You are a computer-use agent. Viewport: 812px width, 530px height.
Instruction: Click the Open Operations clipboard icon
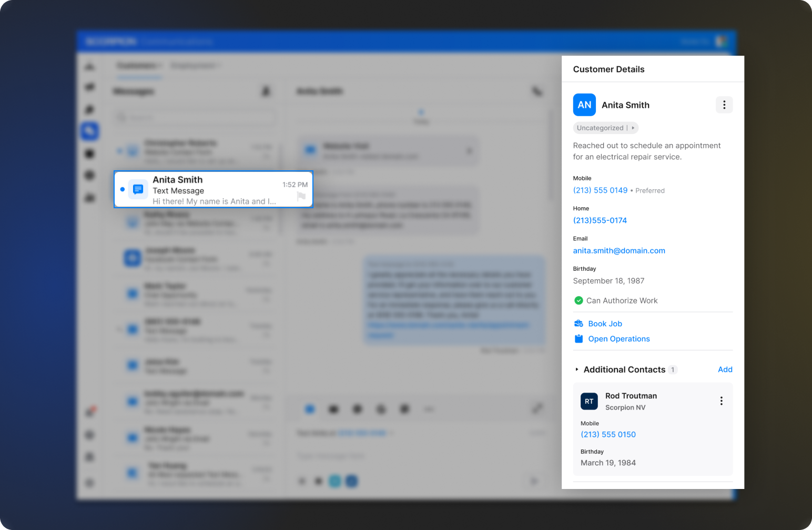tap(578, 339)
